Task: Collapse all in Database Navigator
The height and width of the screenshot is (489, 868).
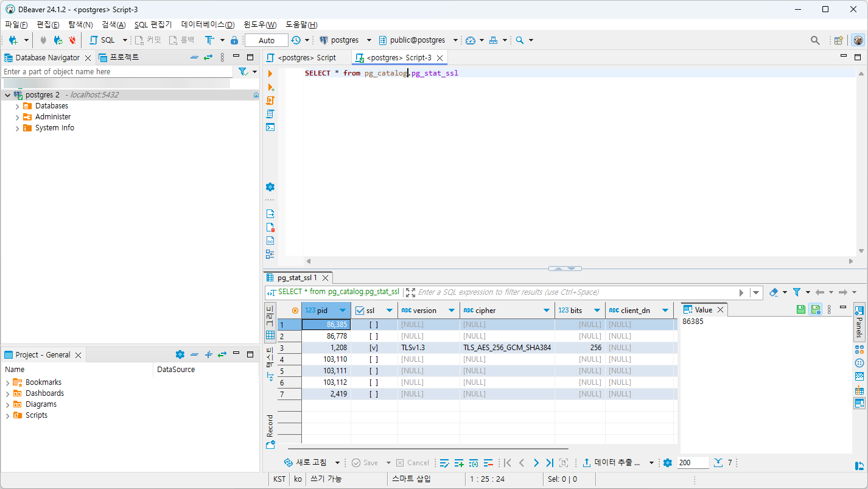Action: tap(194, 57)
